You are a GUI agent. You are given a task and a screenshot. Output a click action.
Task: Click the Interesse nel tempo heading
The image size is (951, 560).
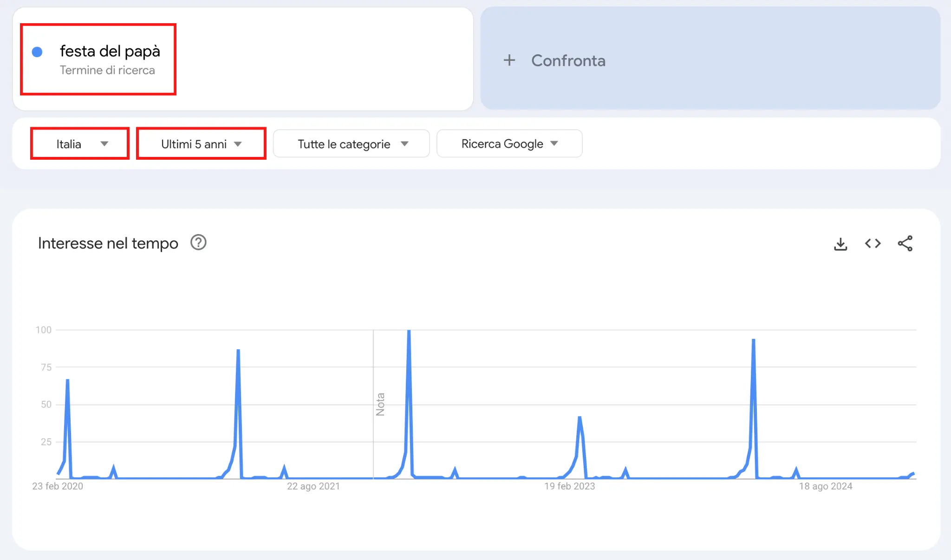[108, 243]
